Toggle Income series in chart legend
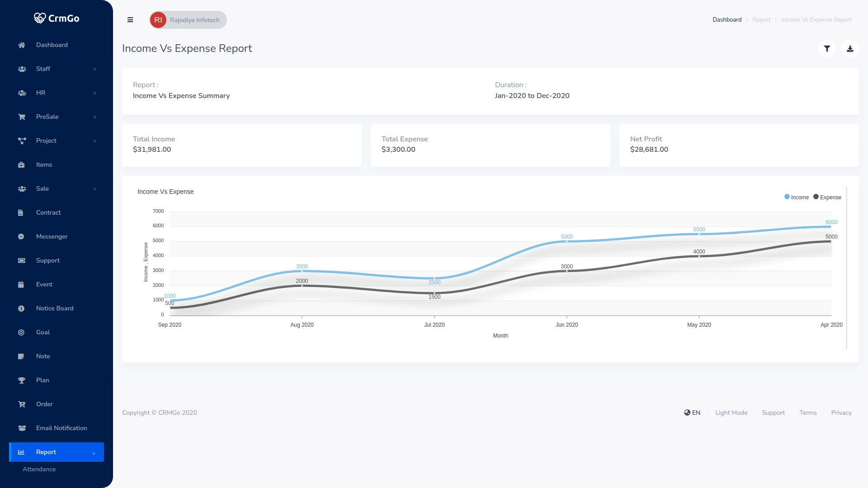This screenshot has height=488, width=868. pos(797,197)
